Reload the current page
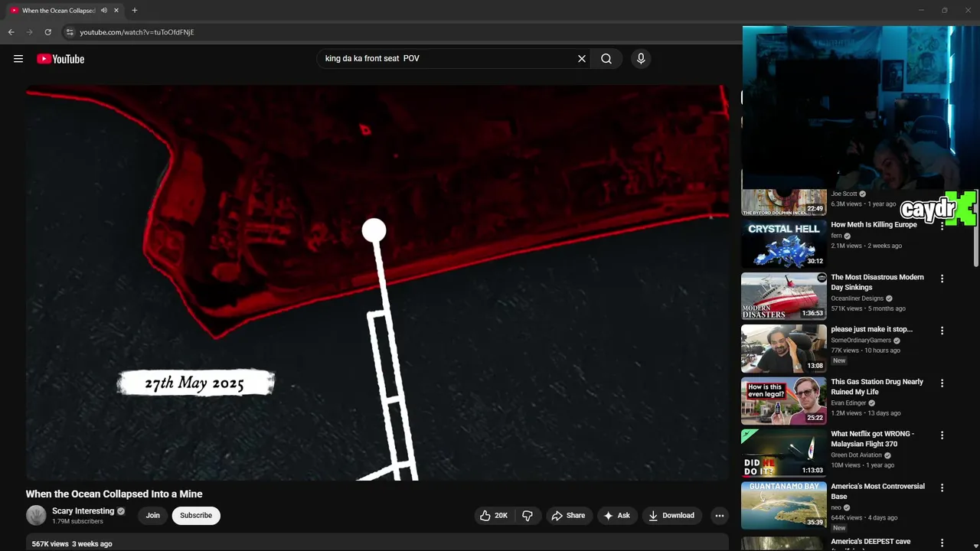The image size is (980, 551). [47, 32]
